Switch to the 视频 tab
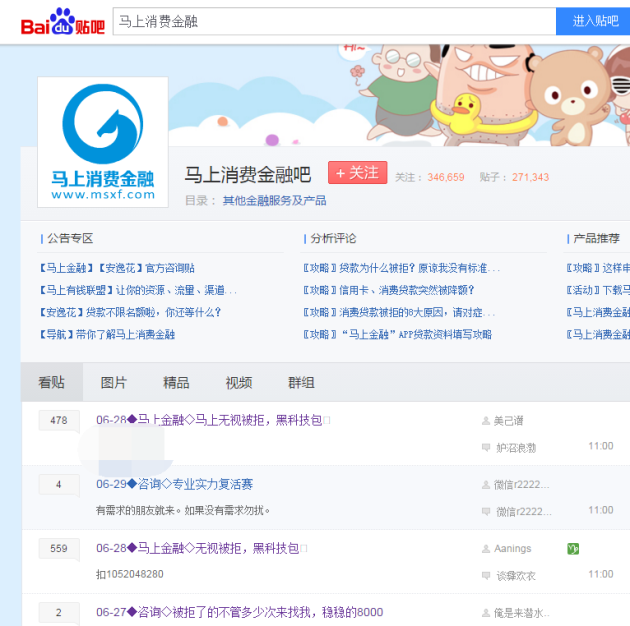The height and width of the screenshot is (626, 630). point(239,382)
